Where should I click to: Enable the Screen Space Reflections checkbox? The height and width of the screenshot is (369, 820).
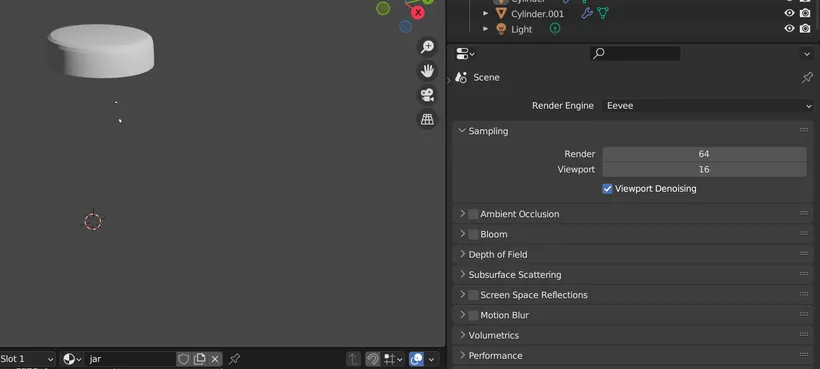click(473, 295)
